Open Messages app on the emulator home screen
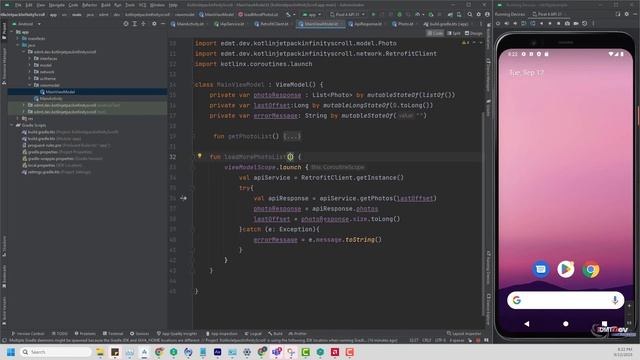This screenshot has width=640, height=360. click(x=540, y=269)
